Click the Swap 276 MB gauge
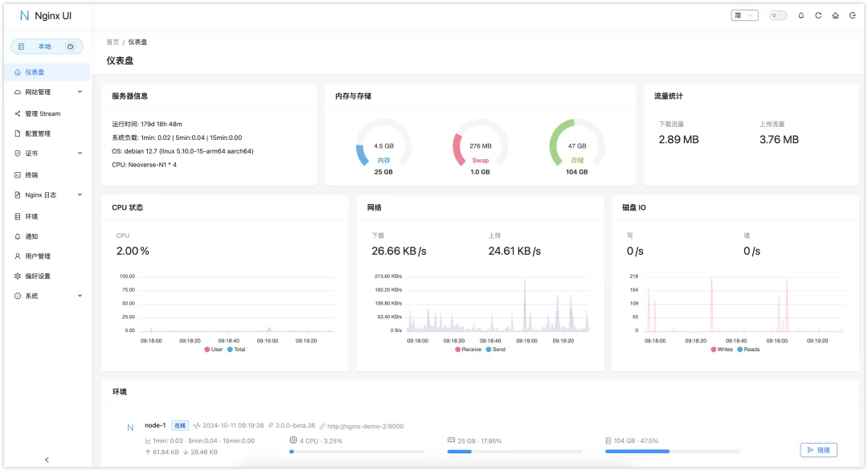Image resolution: width=868 pixels, height=471 pixels. 481,146
